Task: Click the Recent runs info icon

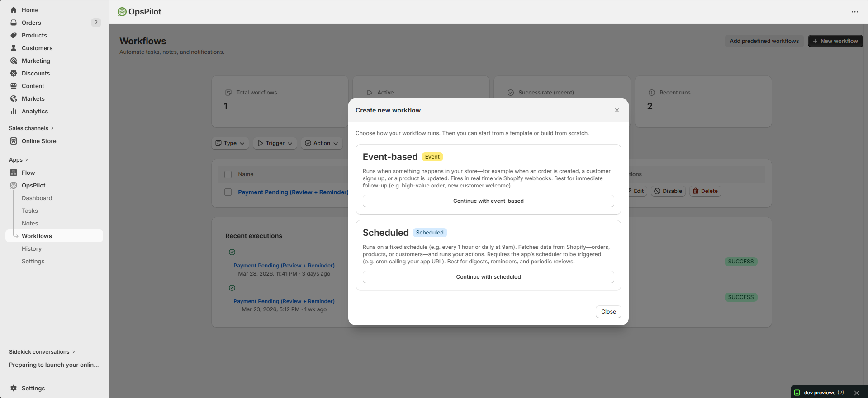Action: tap(652, 93)
